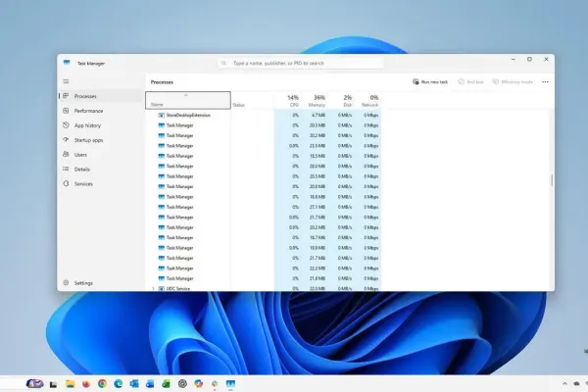Open Task Manager Settings
588x392 pixels.
101,283
